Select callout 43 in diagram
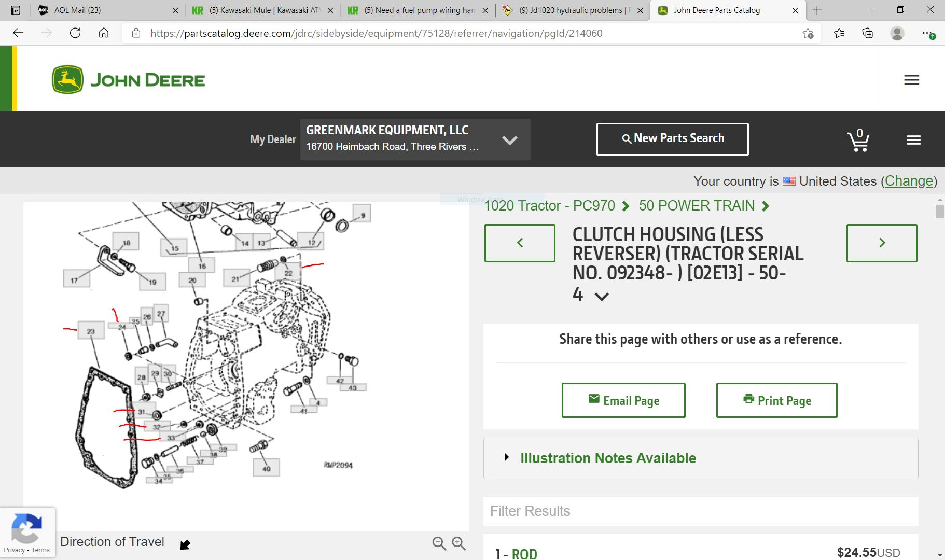 tap(353, 387)
